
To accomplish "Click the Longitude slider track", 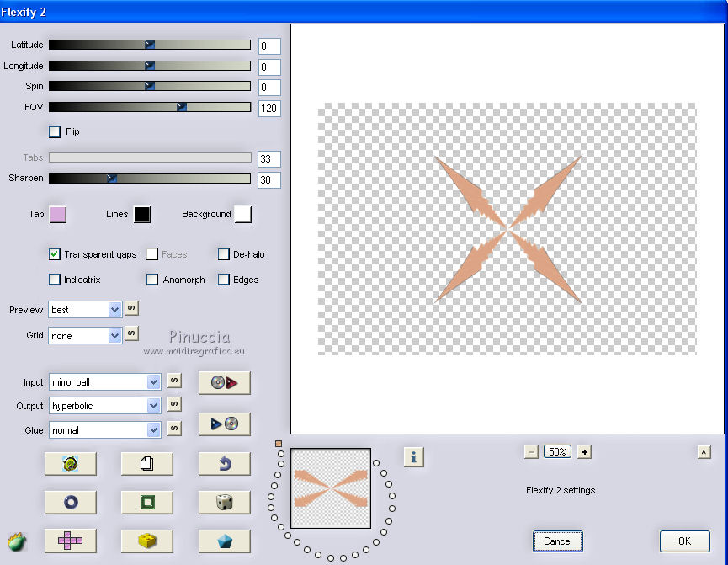I will pyautogui.click(x=150, y=66).
